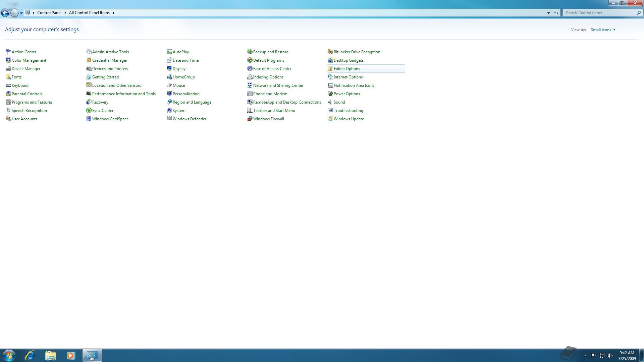
Task: Show hidden icons in the system tray
Action: coord(586,356)
